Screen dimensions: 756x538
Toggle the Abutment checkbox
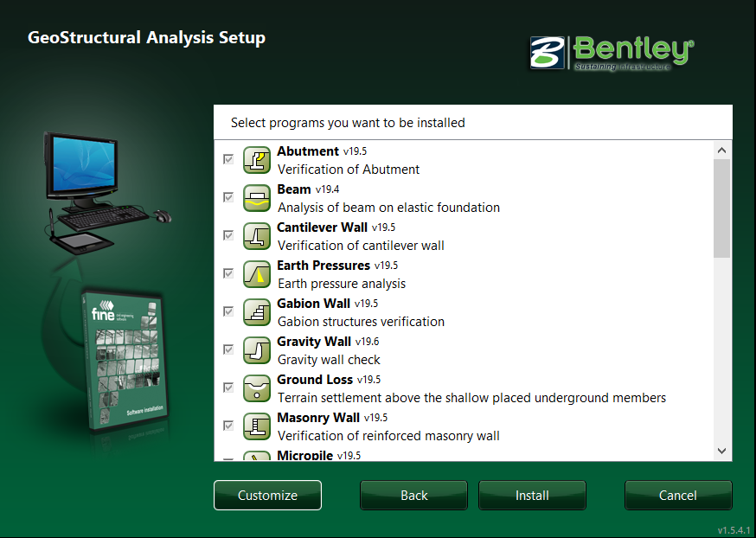pyautogui.click(x=228, y=159)
